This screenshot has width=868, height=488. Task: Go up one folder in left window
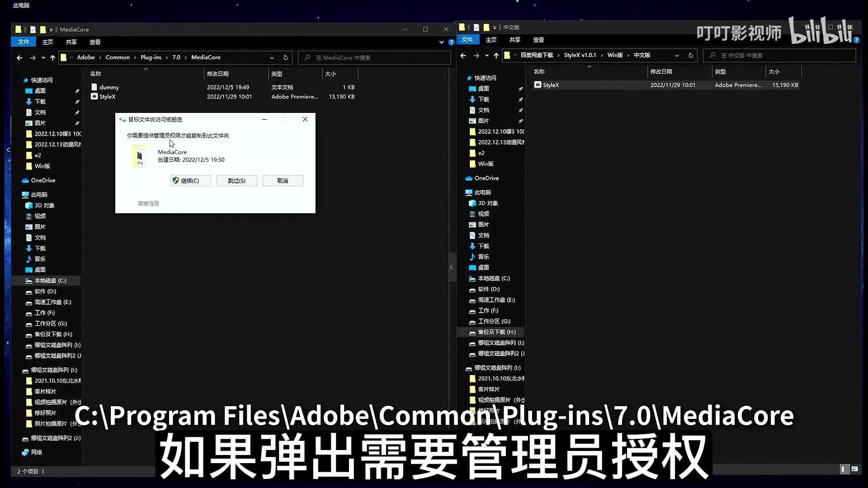tap(52, 58)
